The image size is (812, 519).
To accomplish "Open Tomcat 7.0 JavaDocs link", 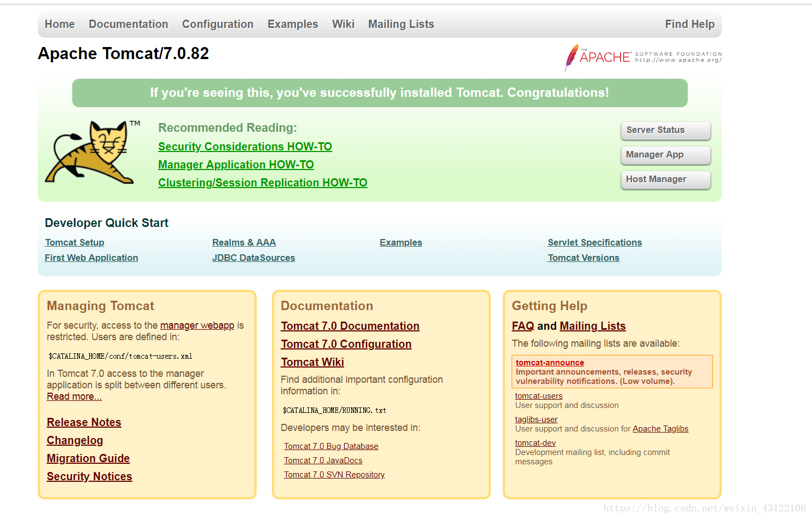I will [x=323, y=460].
